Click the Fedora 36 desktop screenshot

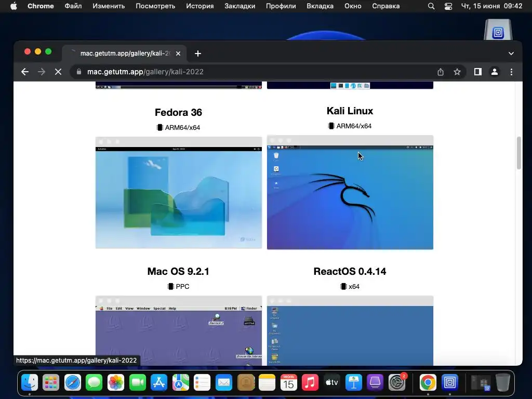pos(179,192)
